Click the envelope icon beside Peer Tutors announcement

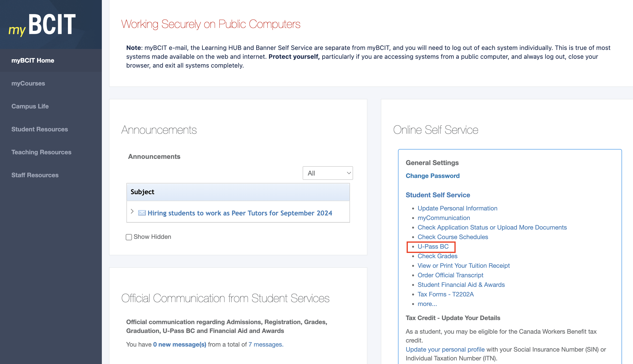142,213
